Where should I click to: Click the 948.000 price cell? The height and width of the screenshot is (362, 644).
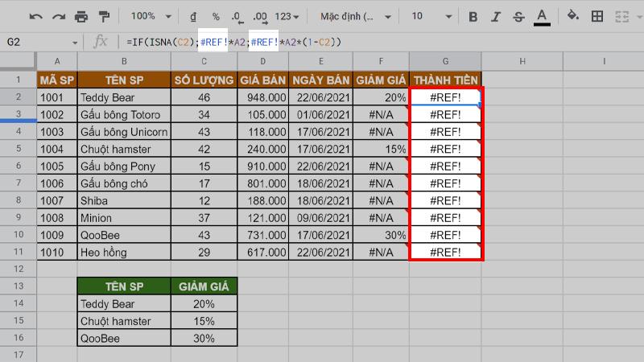pyautogui.click(x=263, y=97)
